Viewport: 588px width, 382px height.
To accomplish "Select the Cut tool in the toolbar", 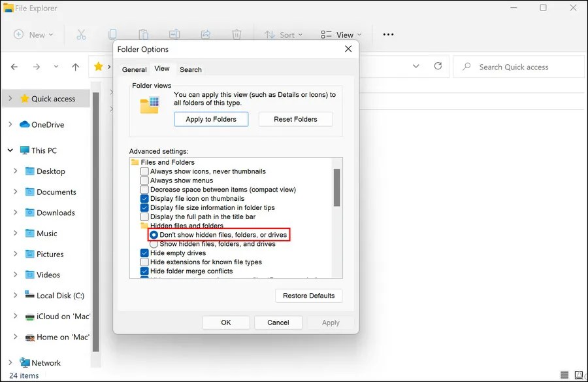I will pyautogui.click(x=82, y=34).
